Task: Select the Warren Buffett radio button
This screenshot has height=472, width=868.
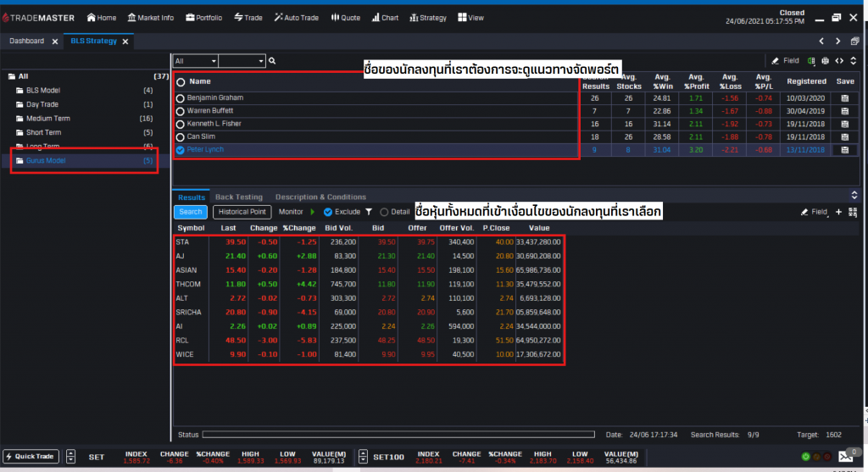Action: click(x=180, y=111)
